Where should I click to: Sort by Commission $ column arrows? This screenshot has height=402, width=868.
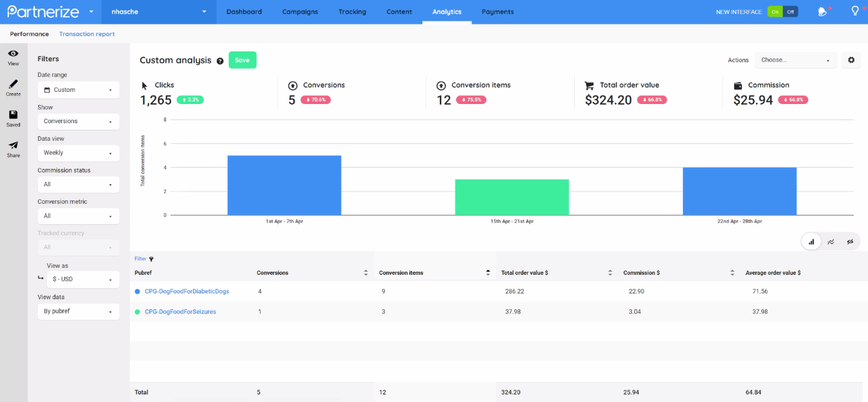tap(732, 273)
